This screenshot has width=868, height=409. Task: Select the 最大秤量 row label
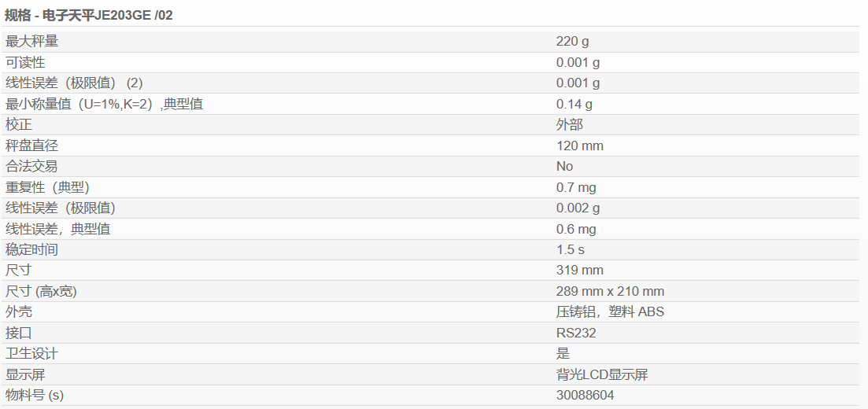(31, 42)
